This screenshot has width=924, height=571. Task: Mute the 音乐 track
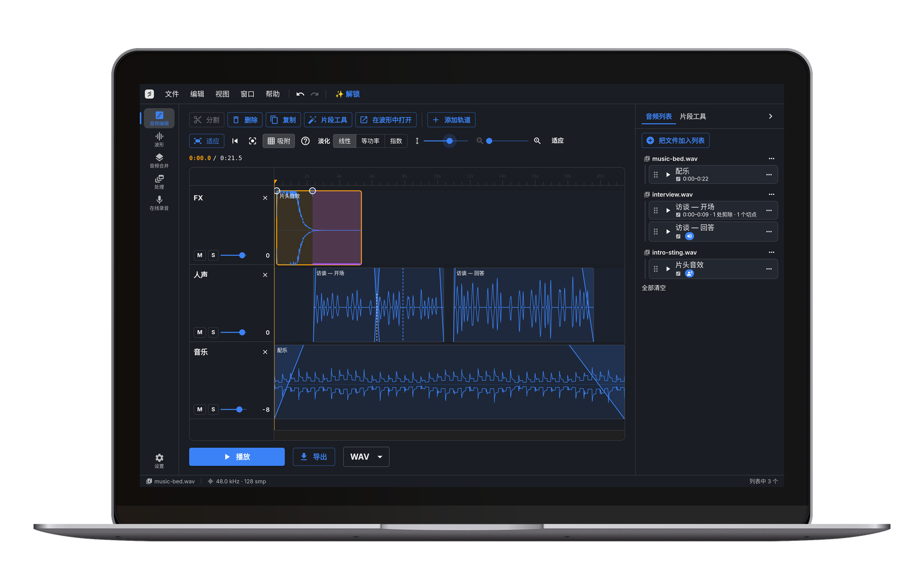pos(200,410)
